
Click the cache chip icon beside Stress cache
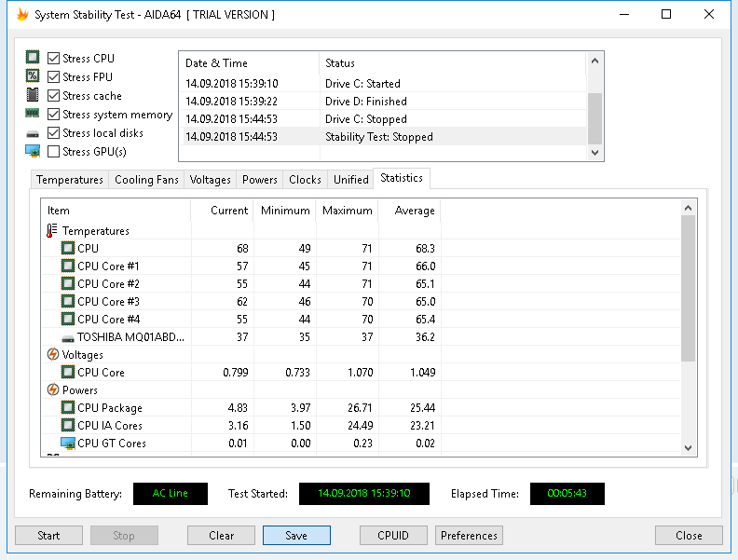click(33, 95)
